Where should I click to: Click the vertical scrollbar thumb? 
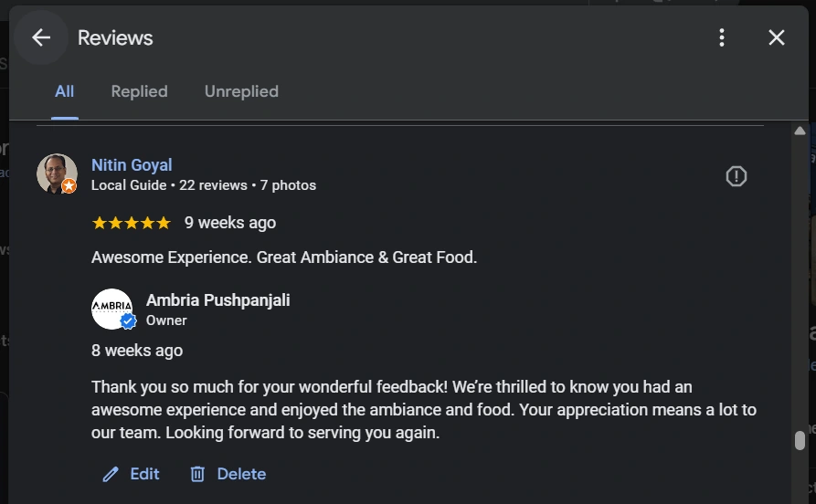point(800,441)
